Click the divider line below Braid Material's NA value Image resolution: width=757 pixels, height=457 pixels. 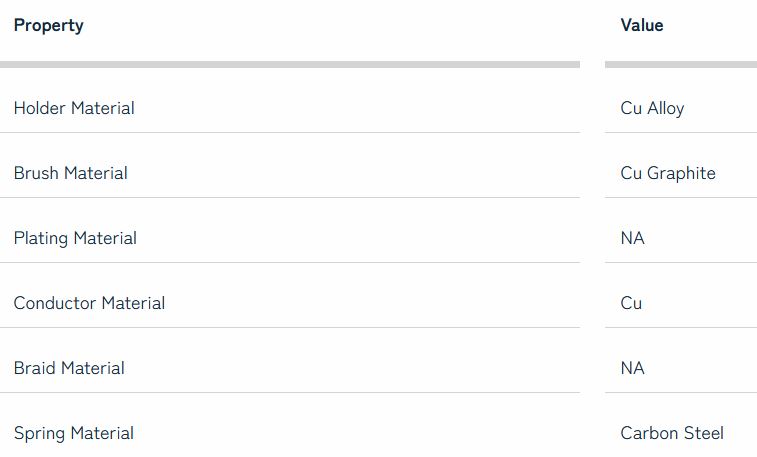pyautogui.click(x=680, y=392)
